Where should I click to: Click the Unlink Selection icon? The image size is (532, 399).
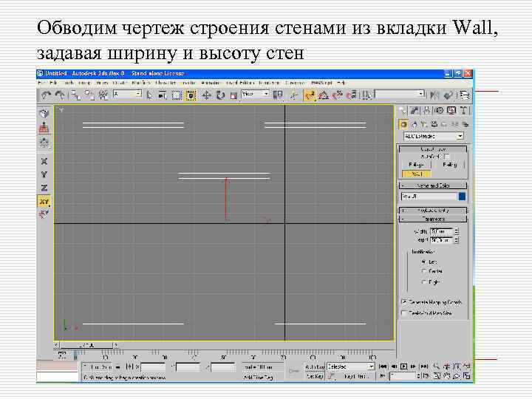(89, 95)
